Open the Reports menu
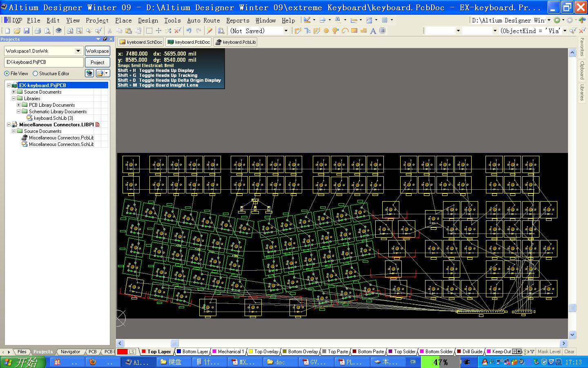This screenshot has height=368, width=588. [238, 20]
